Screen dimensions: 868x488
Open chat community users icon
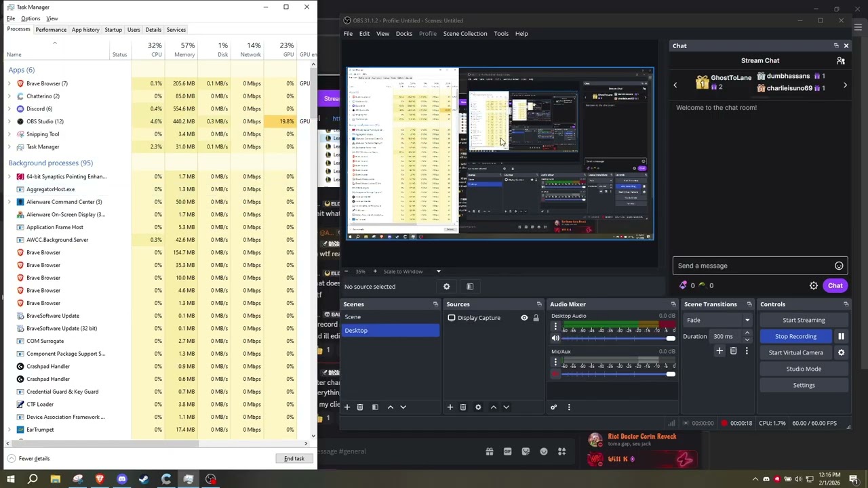841,61
